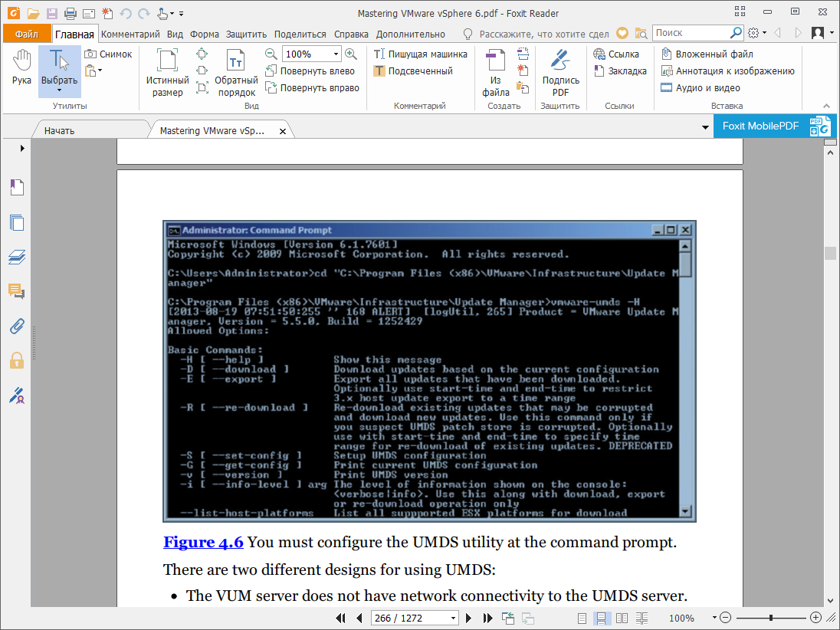Collapse the ribbon with the chevron
The image size is (840, 630).
pos(826,106)
